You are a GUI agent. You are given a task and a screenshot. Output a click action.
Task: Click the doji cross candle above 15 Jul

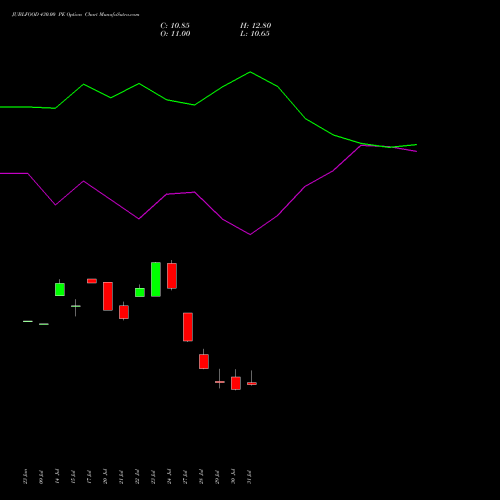tap(76, 307)
